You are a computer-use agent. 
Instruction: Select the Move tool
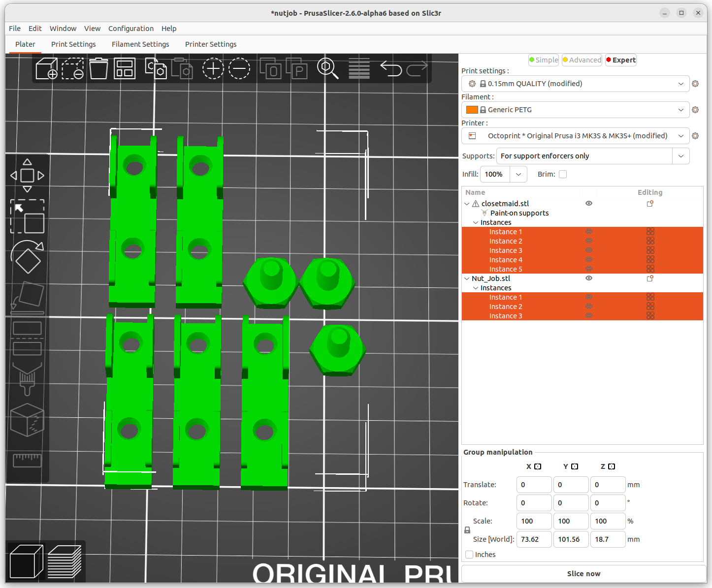point(28,175)
